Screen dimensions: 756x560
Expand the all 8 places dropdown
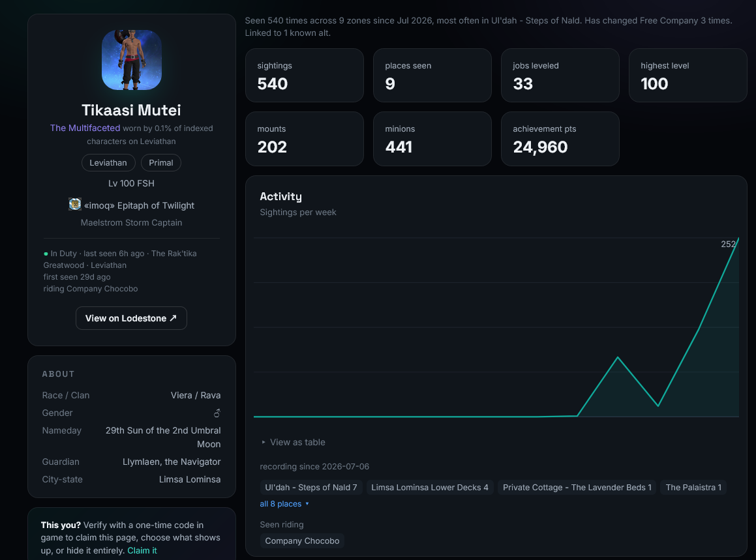coord(284,504)
